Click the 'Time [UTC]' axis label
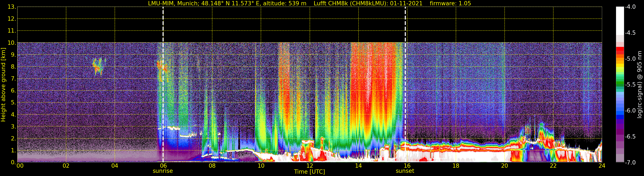 (310, 172)
